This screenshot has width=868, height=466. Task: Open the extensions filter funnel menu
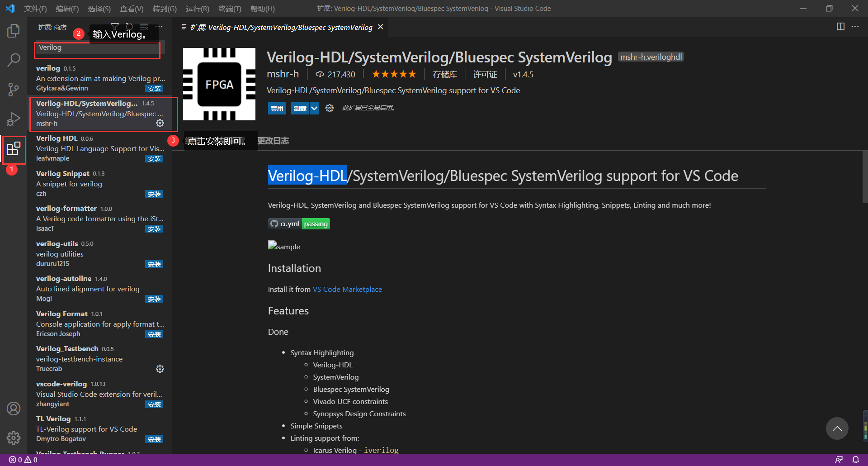tap(115, 27)
